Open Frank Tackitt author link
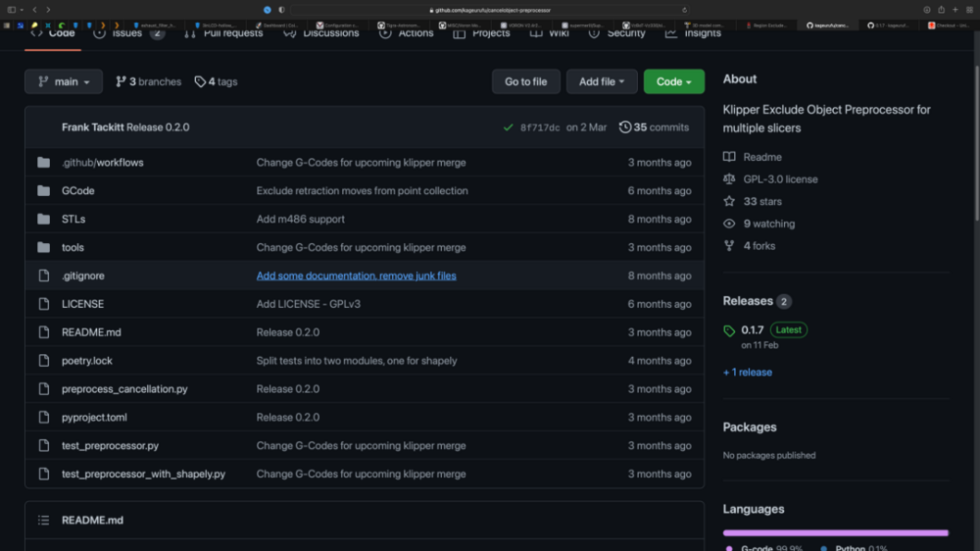980x551 pixels. (x=92, y=126)
